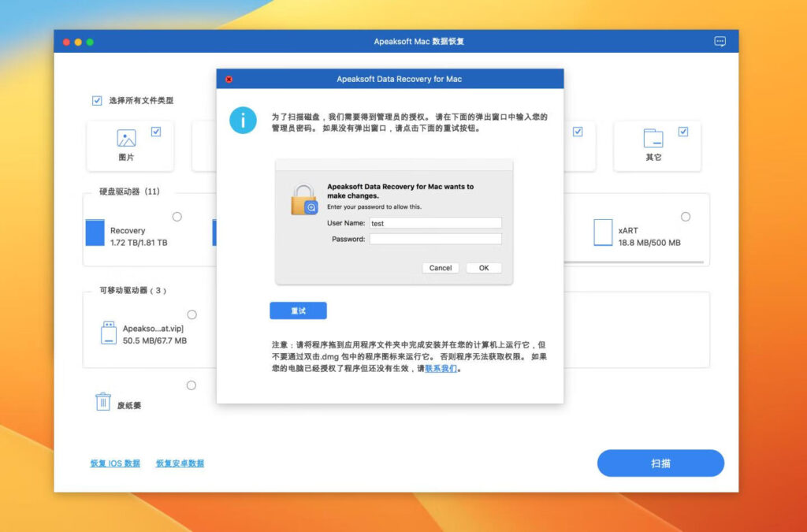Click the feedback message icon in the title bar
The image size is (807, 532).
point(719,41)
